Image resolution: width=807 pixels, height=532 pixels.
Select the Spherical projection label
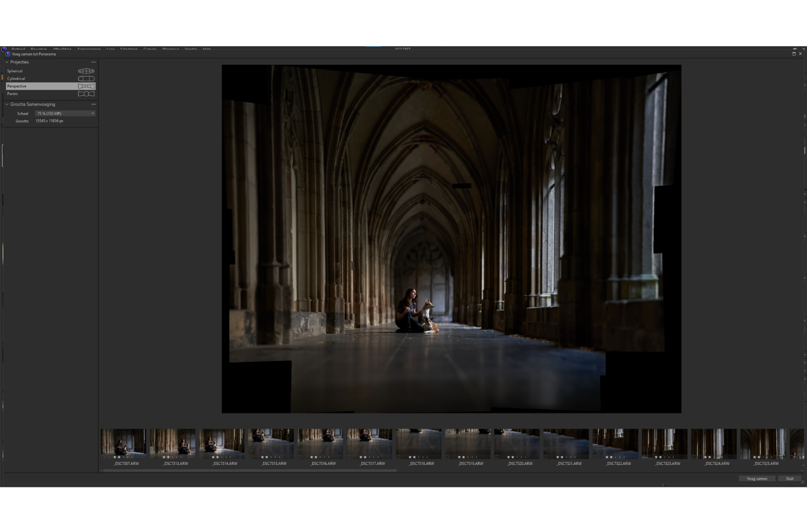tap(15, 71)
